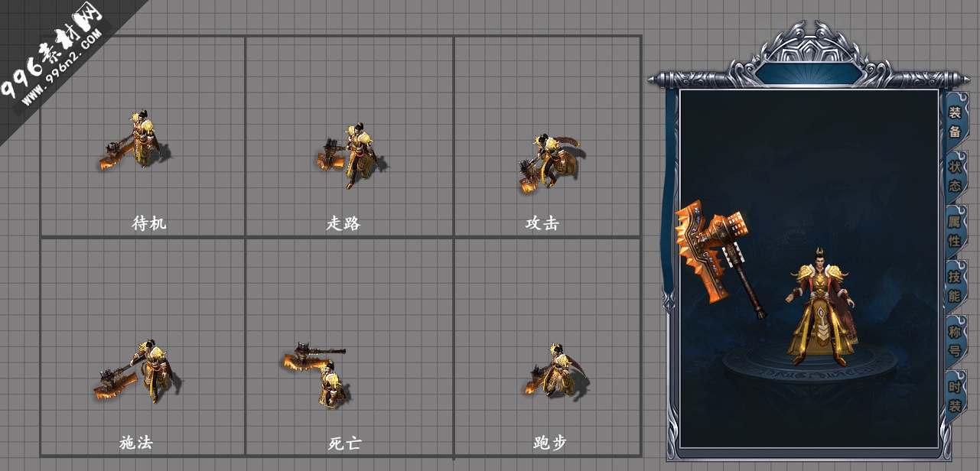Click the 跑步 label text
The image size is (980, 471).
(550, 442)
